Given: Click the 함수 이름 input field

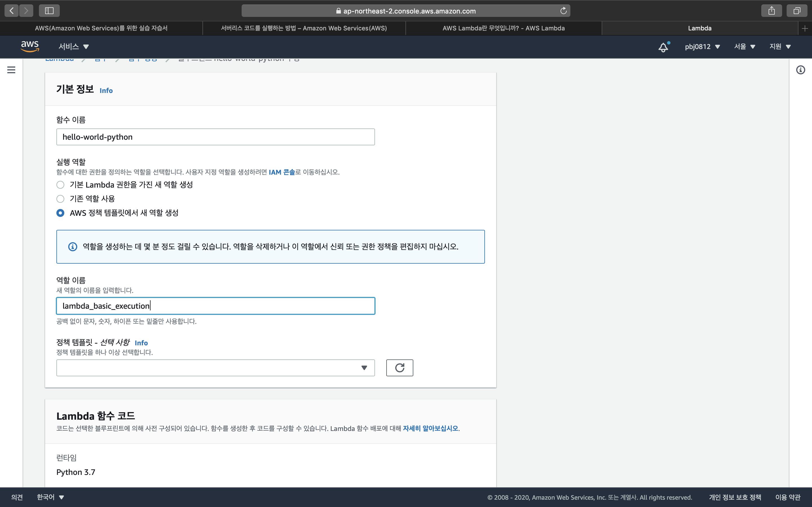Looking at the screenshot, I should pyautogui.click(x=215, y=137).
